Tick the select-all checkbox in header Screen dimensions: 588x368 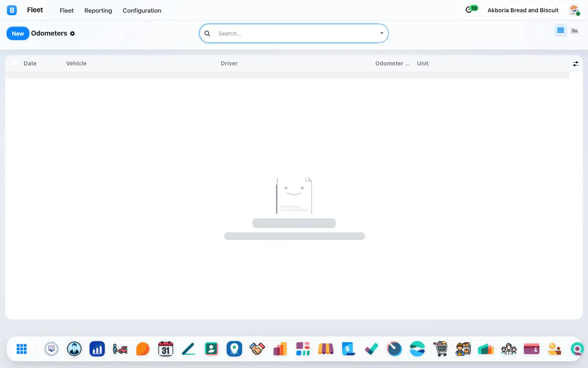point(15,63)
